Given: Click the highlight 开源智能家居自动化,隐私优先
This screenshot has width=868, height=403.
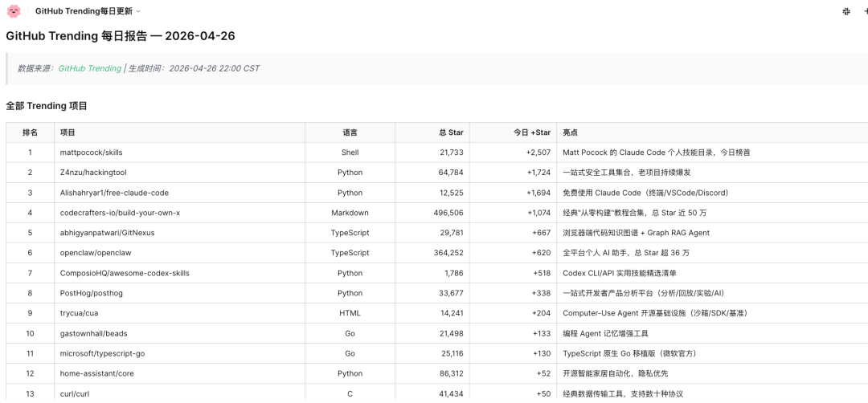Looking at the screenshot, I should point(616,374).
